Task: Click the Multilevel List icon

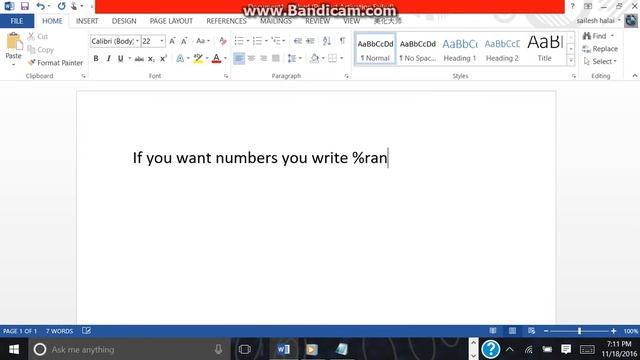Action: click(x=276, y=41)
